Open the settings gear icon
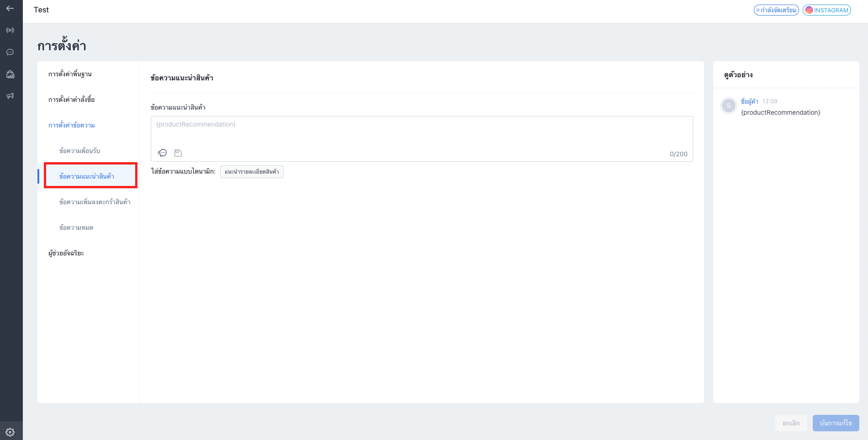This screenshot has height=440, width=868. (10, 432)
